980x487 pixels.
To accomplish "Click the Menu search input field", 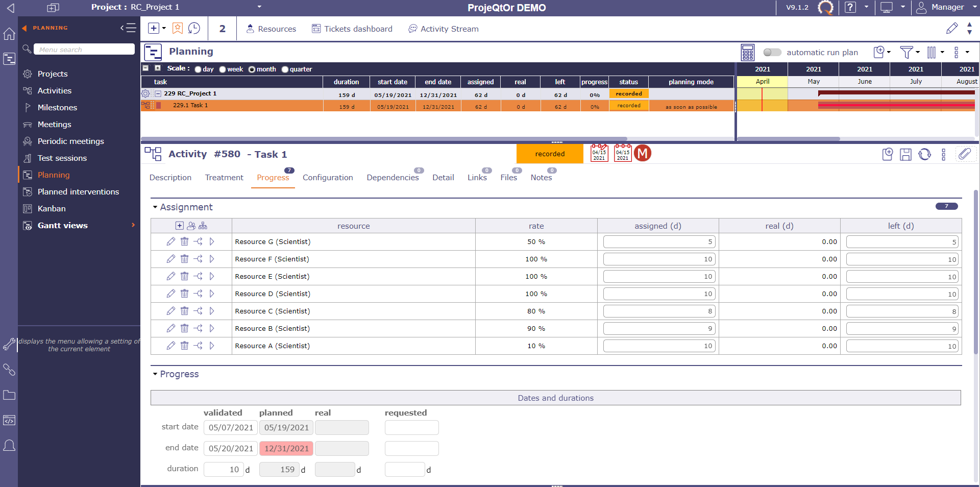I will pyautogui.click(x=84, y=50).
